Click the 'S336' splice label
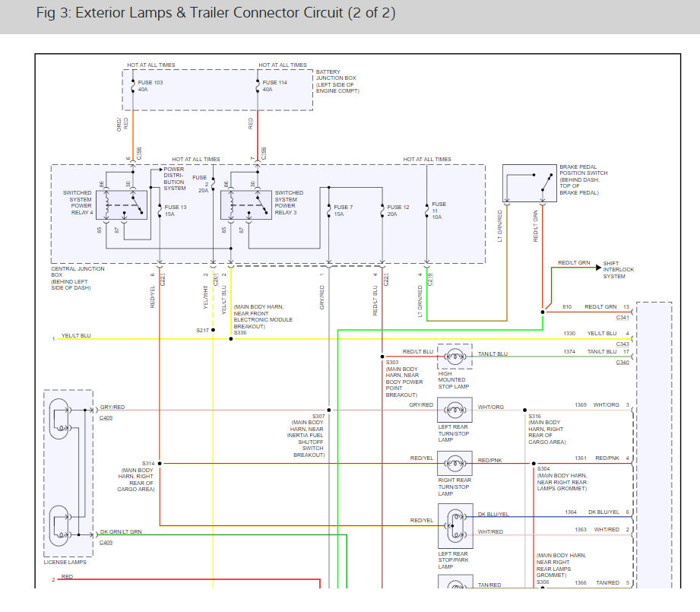The height and width of the screenshot is (612, 700). pyautogui.click(x=240, y=333)
